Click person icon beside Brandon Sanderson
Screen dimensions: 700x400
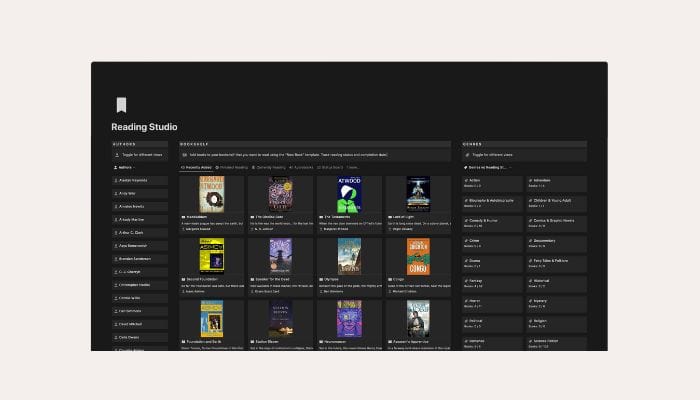[x=116, y=259]
